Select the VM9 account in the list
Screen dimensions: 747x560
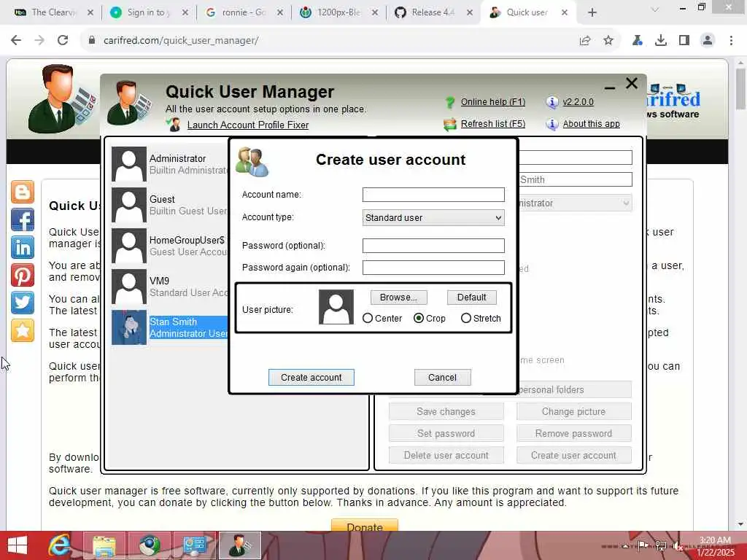pos(169,287)
